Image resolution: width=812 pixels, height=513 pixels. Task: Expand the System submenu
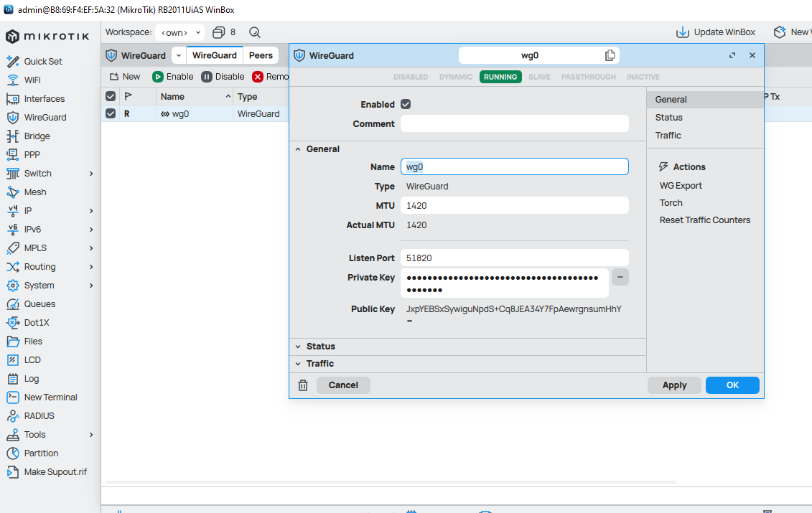tap(91, 286)
